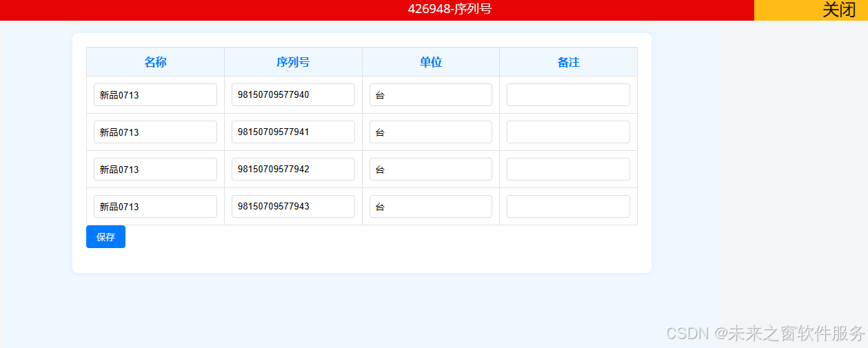Click remarks field in row 98150709577942
868x348 pixels.
click(x=568, y=170)
